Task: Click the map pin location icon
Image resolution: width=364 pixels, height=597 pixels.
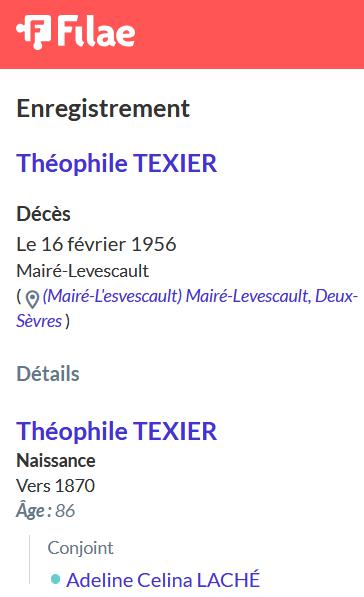Action: (32, 299)
